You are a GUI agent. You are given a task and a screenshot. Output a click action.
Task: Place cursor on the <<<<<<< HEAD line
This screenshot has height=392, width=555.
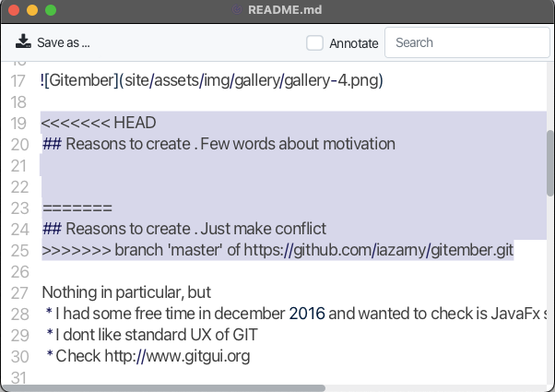point(99,123)
